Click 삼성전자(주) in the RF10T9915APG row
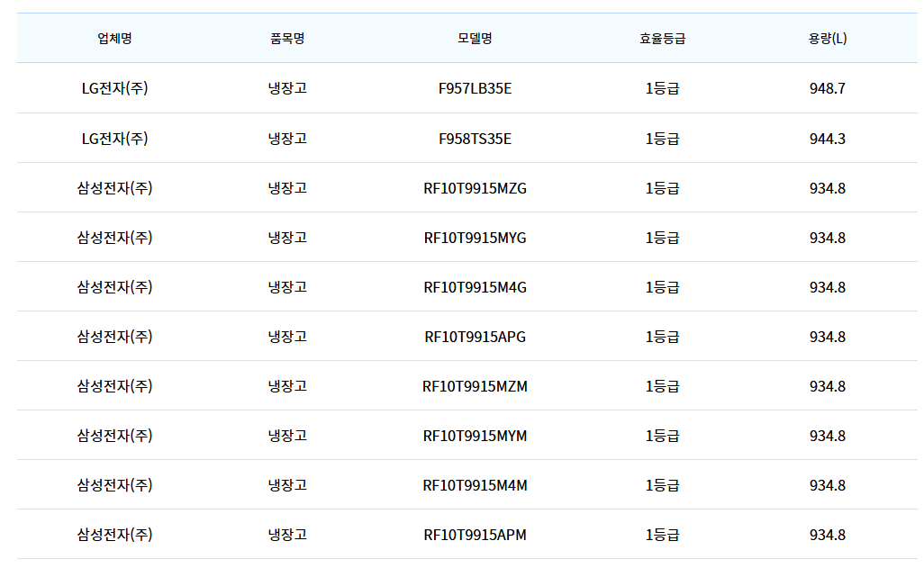This screenshot has width=924, height=568. (115, 337)
